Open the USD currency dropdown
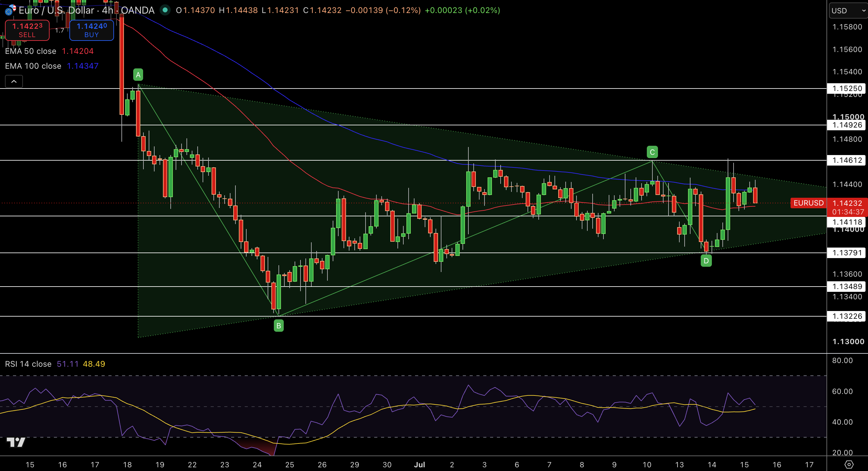The image size is (868, 471). tap(848, 11)
